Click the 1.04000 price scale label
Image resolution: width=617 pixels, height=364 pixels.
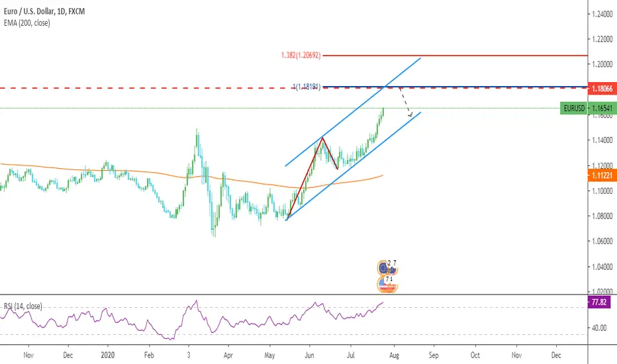point(602,267)
